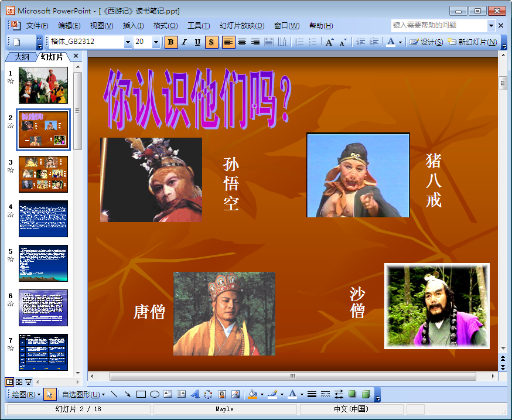
Task: Select the Oval drawing tool
Action: (x=155, y=394)
